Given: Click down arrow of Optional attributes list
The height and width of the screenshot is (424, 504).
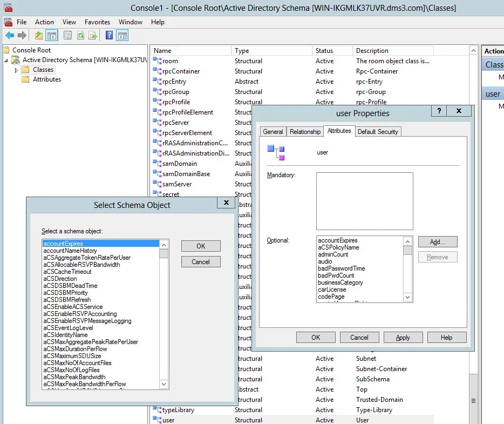Looking at the screenshot, I should [x=407, y=297].
